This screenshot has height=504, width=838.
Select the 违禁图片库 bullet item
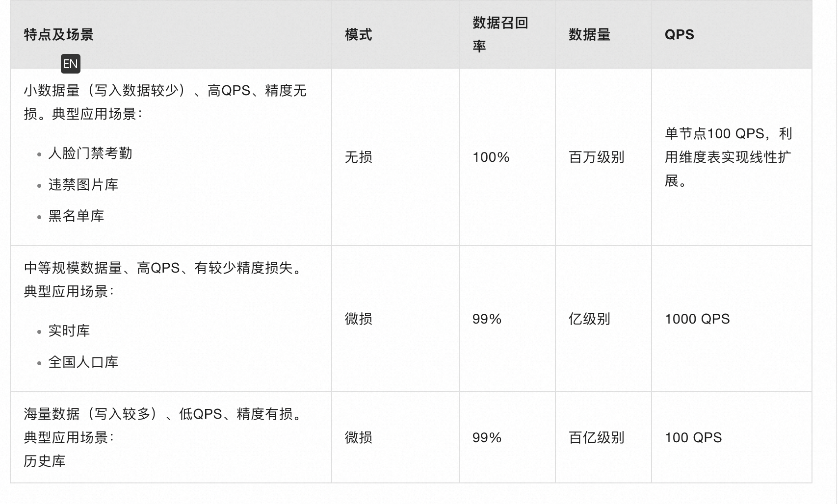tap(83, 185)
